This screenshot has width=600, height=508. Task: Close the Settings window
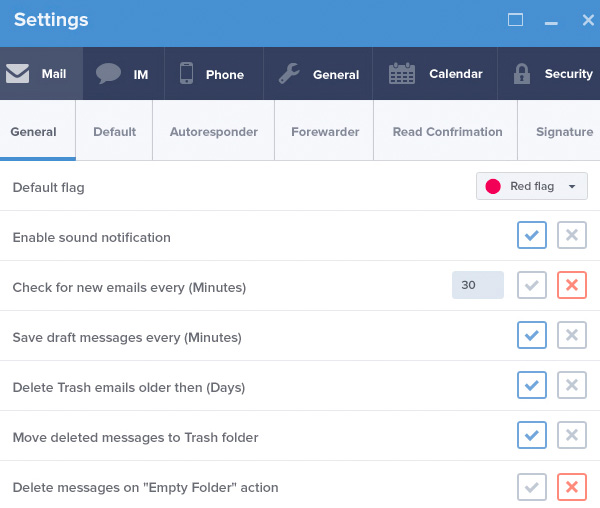(x=588, y=20)
